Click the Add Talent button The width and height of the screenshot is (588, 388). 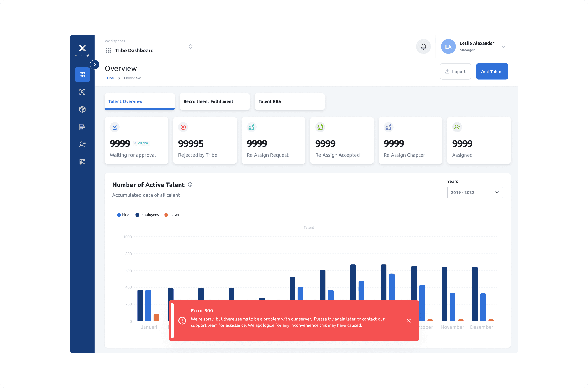[492, 72]
